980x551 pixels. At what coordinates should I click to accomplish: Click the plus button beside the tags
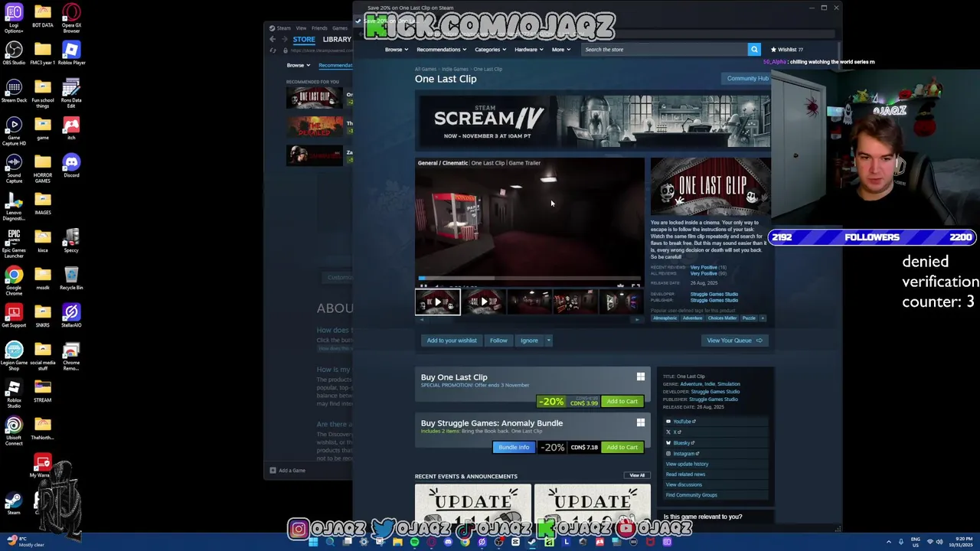pyautogui.click(x=763, y=318)
